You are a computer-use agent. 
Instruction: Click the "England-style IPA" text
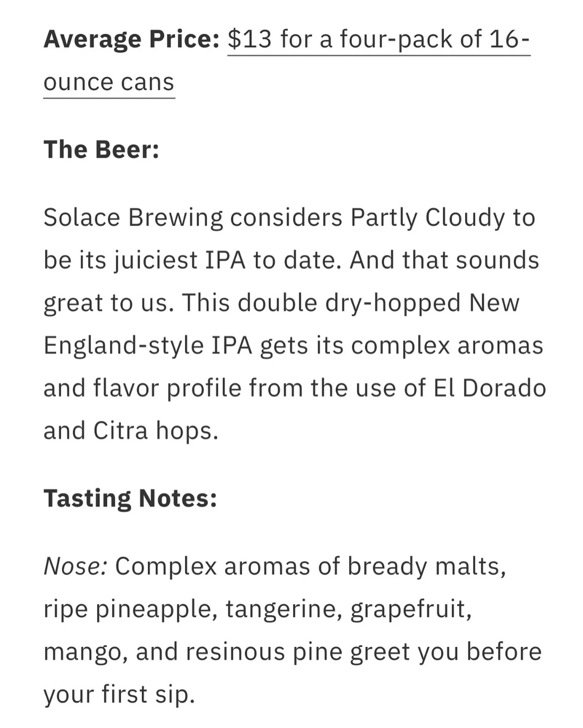pos(148,346)
